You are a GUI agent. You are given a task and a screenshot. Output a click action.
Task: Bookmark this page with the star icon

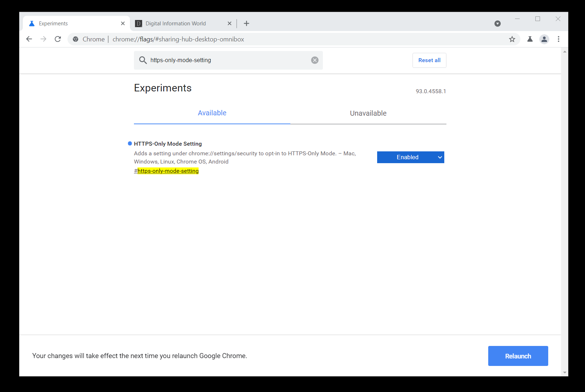coord(512,39)
